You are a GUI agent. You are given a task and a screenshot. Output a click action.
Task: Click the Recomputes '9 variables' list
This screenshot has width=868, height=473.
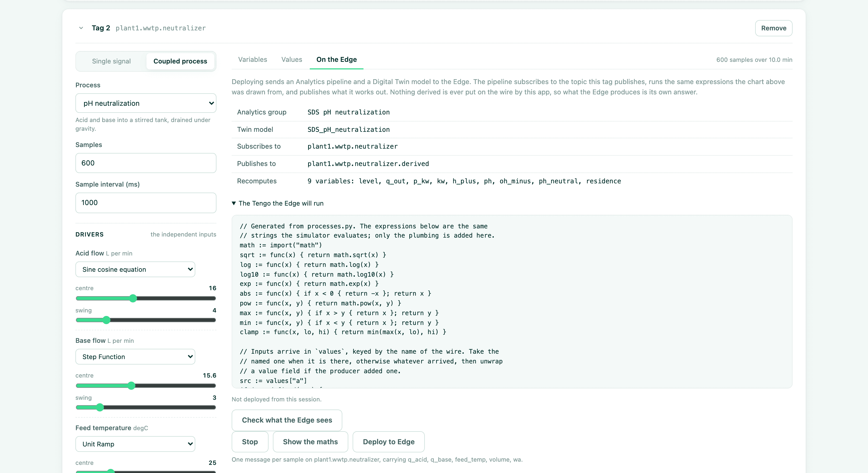click(x=464, y=181)
